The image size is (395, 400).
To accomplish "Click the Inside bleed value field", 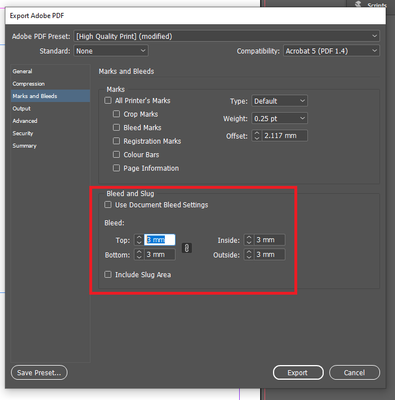I will pos(269,240).
